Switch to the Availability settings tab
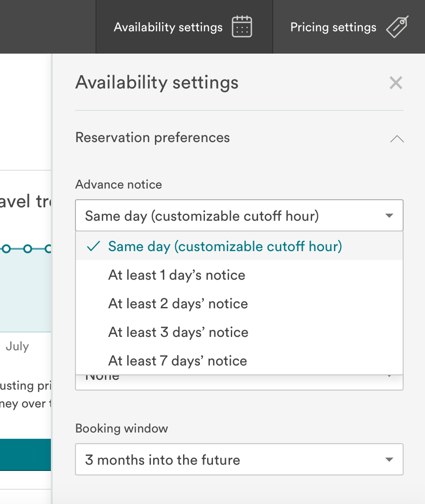This screenshot has width=425, height=504. pos(168,27)
